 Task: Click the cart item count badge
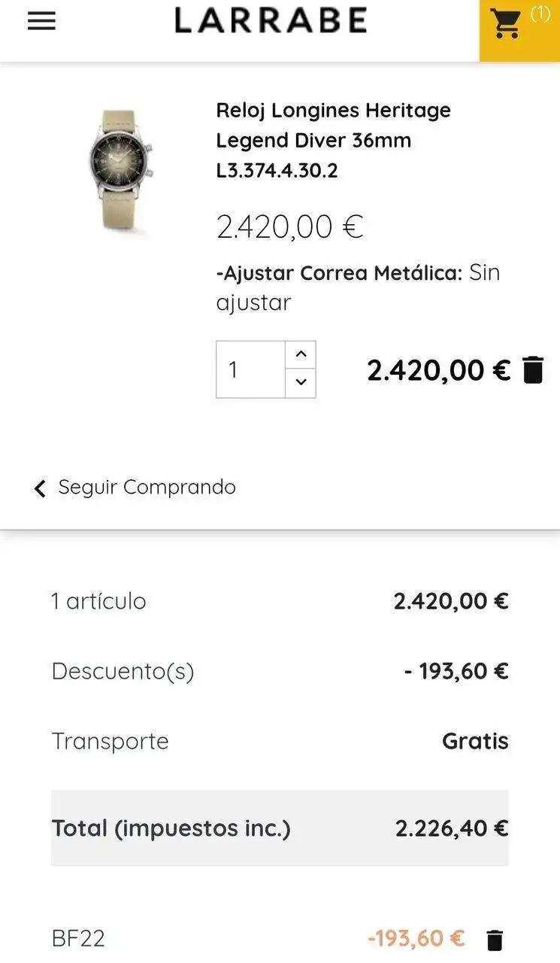click(x=540, y=14)
